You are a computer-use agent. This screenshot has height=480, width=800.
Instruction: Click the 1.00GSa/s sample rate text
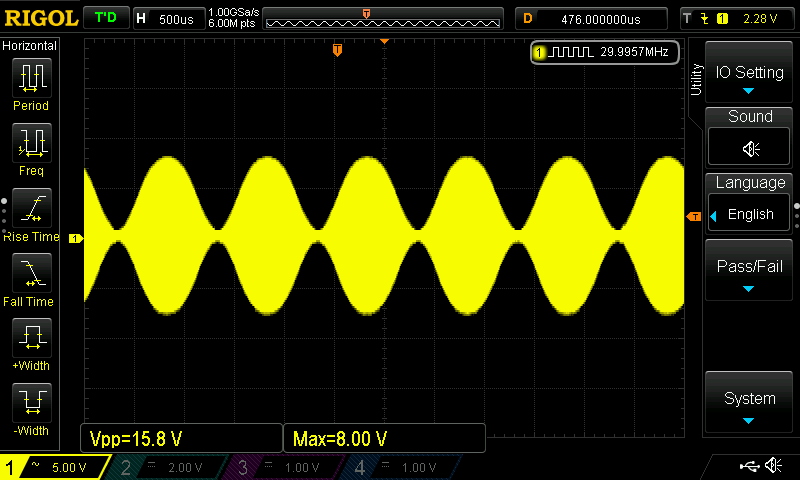(x=234, y=12)
